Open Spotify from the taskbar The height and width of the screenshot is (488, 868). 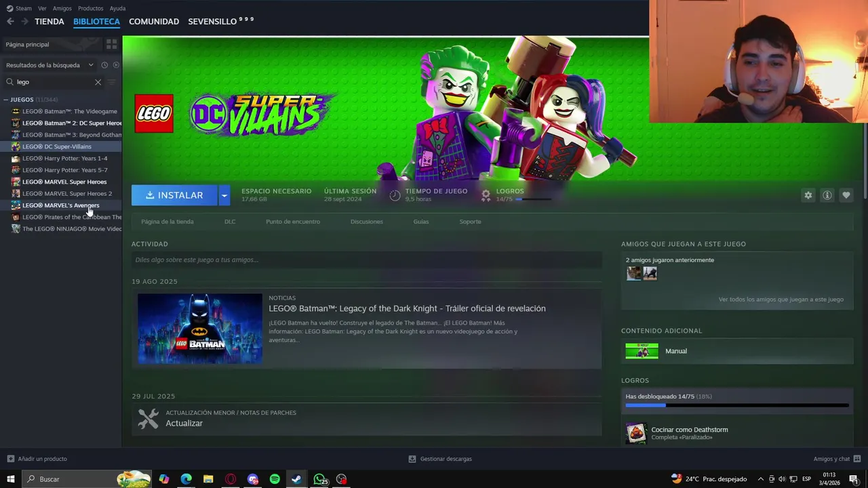pyautogui.click(x=275, y=479)
